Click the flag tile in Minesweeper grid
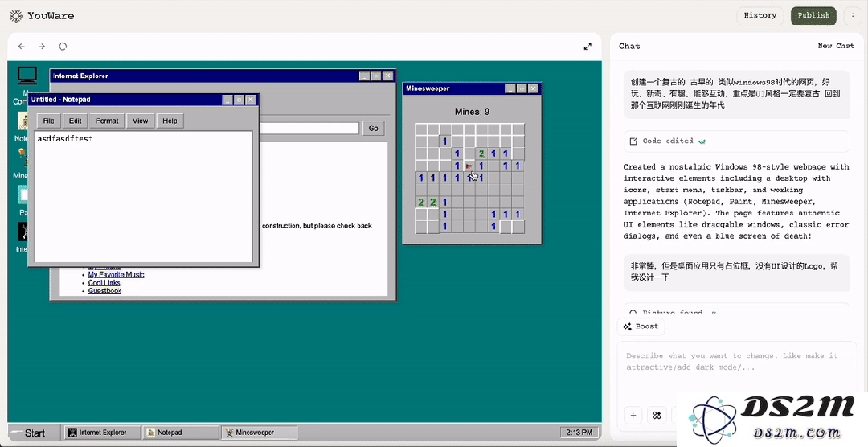The width and height of the screenshot is (868, 447). (x=469, y=166)
